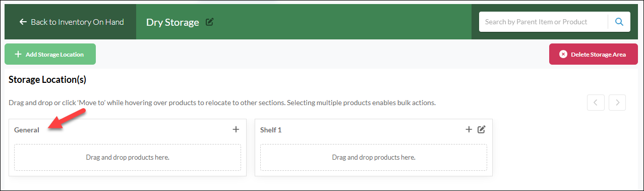Go to previous storage locations page arrow

[596, 103]
